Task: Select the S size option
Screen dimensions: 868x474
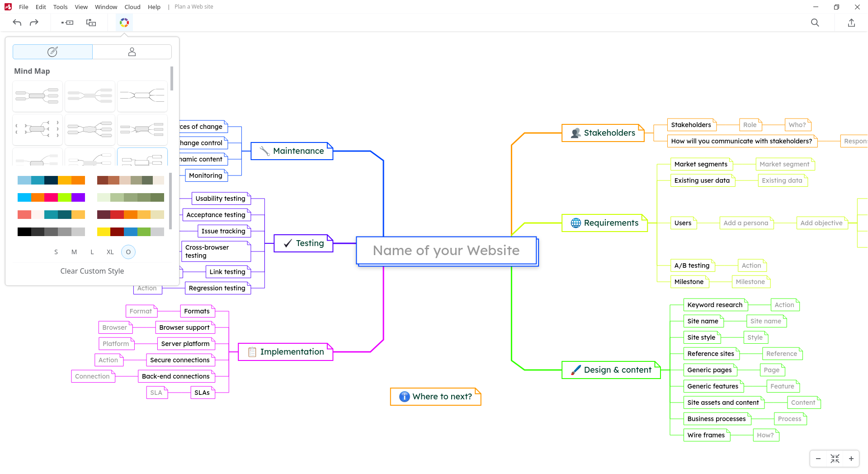Action: tap(56, 252)
